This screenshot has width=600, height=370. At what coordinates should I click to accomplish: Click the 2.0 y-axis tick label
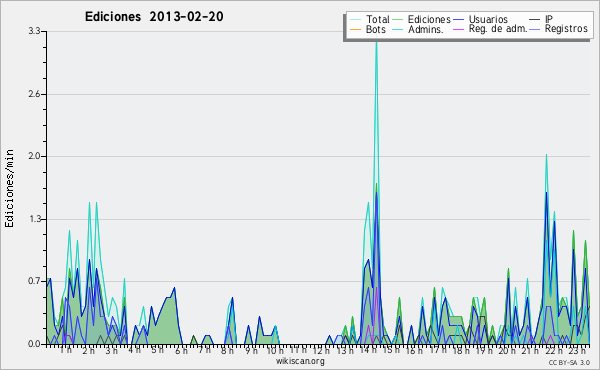(x=34, y=156)
